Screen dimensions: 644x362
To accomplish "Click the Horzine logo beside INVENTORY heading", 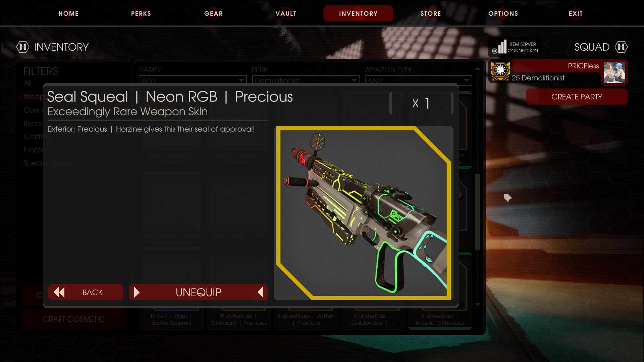I will 23,47.
